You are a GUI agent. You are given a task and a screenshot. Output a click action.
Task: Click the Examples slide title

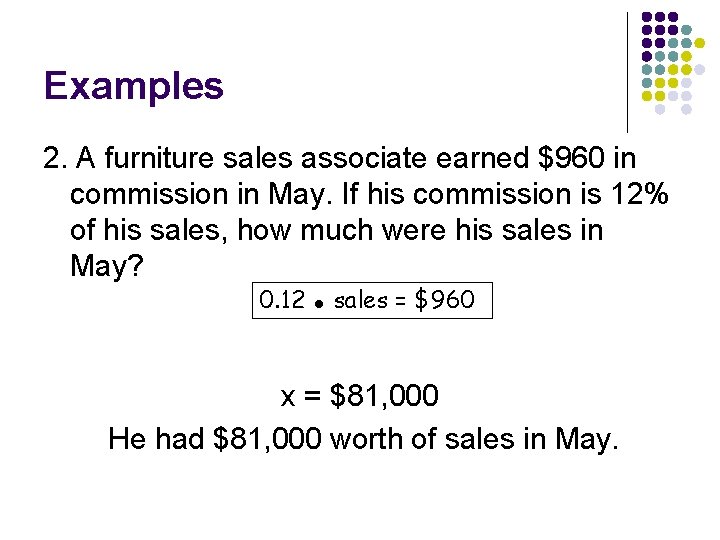pos(134,86)
